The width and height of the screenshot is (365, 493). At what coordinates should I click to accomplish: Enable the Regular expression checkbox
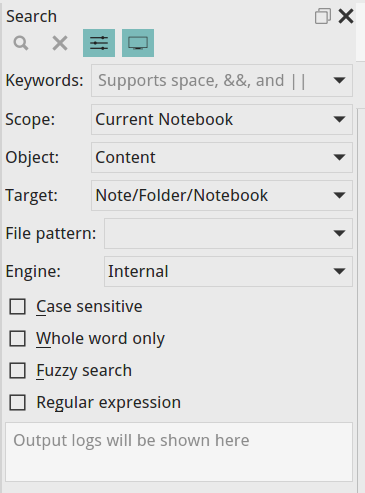point(17,402)
